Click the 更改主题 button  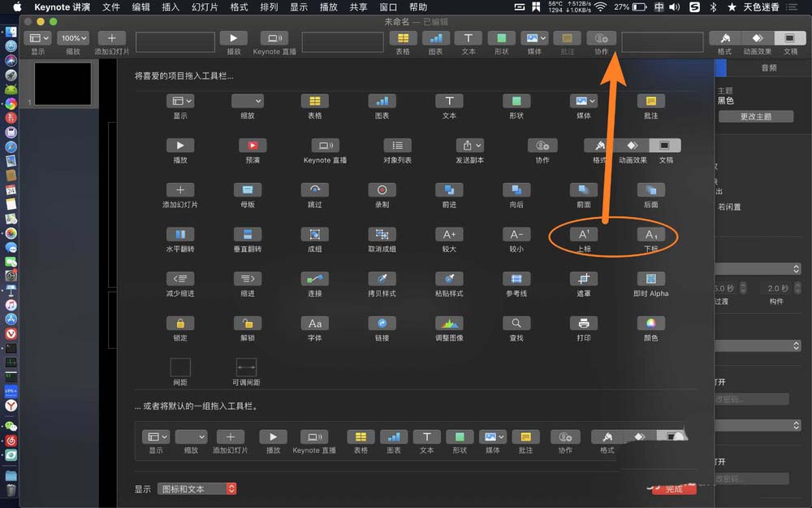click(x=755, y=116)
